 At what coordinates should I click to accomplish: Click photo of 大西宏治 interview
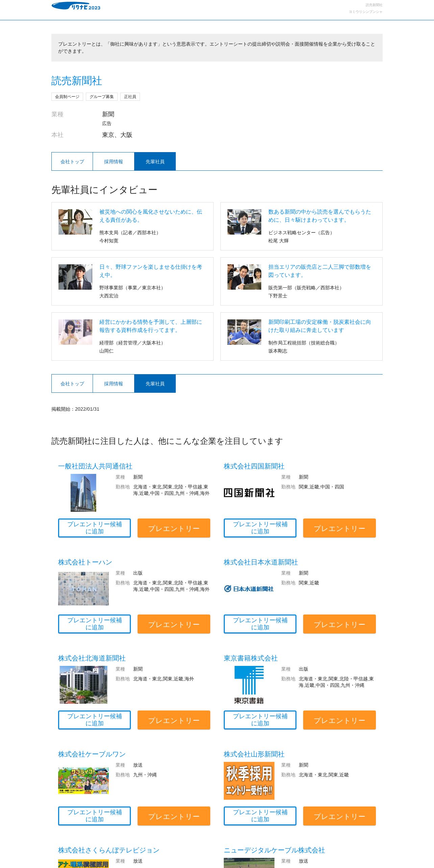tap(75, 277)
